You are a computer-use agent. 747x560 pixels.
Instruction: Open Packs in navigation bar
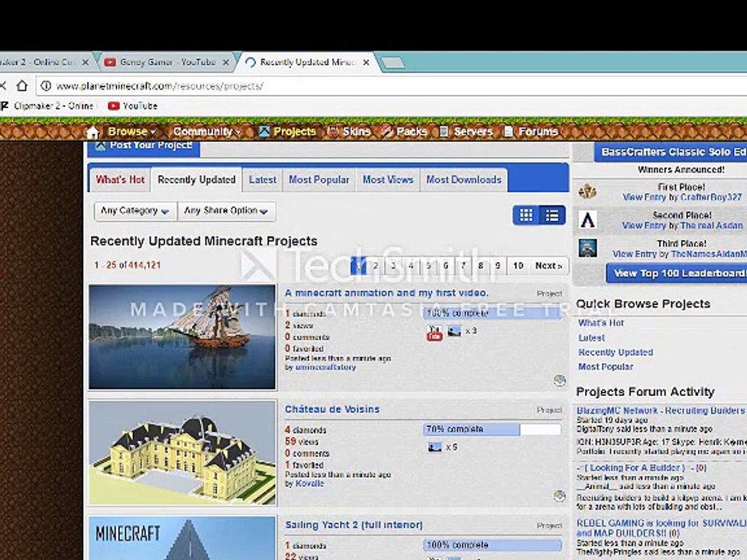click(x=404, y=131)
